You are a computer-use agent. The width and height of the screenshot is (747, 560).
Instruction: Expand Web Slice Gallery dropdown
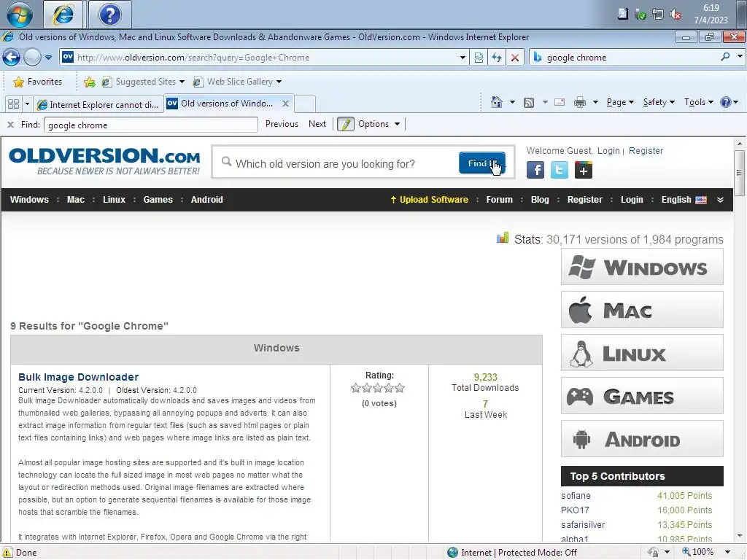click(x=279, y=82)
